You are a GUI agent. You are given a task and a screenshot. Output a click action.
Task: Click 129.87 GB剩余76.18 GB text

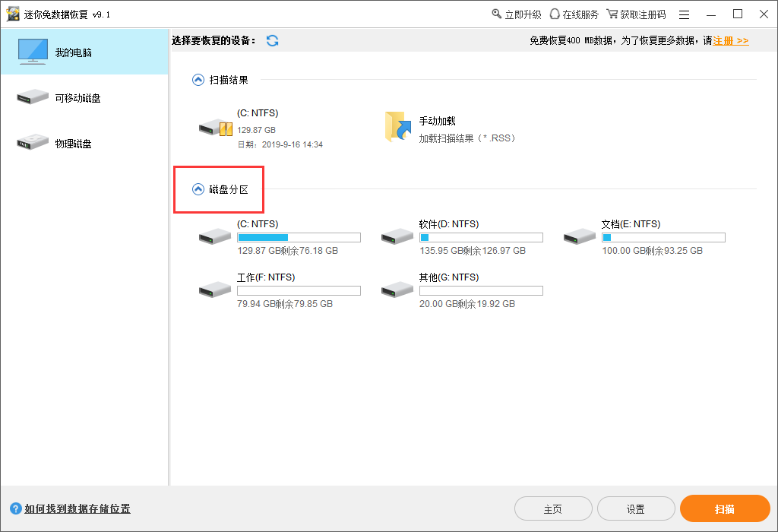click(288, 251)
